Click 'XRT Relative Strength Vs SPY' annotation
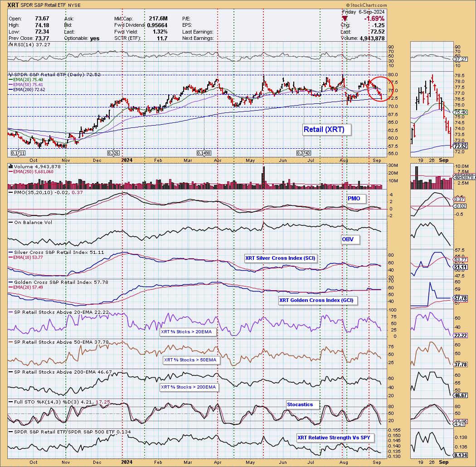Screen dimensions: 476x467 (x=335, y=438)
